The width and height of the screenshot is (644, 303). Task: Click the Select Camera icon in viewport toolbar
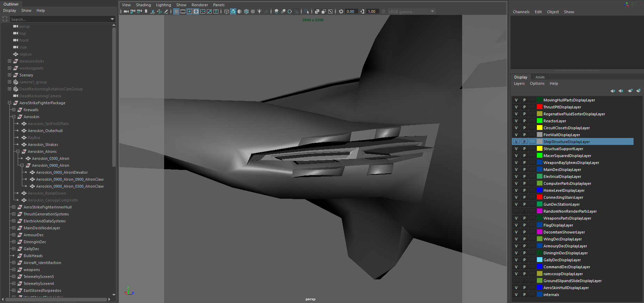click(126, 11)
